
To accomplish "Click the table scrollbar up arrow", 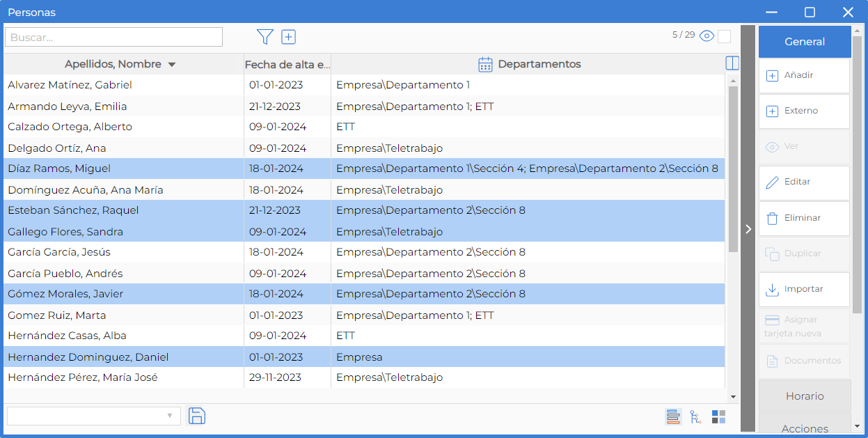I will [x=733, y=81].
